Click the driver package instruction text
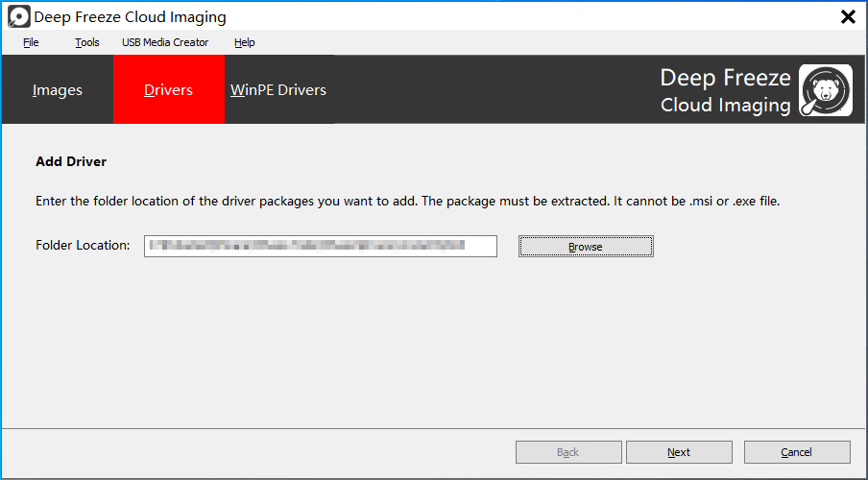868x480 pixels. (x=407, y=201)
